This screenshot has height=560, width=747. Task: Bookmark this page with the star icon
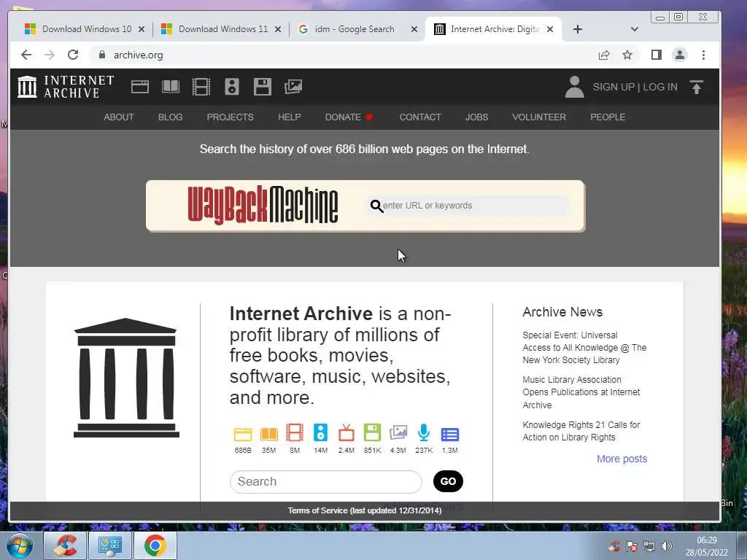pos(627,55)
